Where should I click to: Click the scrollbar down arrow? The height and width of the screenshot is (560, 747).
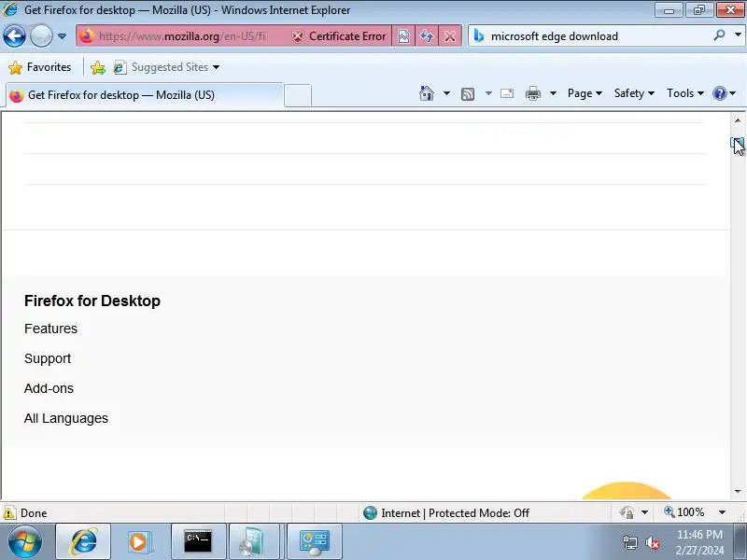pos(738,492)
